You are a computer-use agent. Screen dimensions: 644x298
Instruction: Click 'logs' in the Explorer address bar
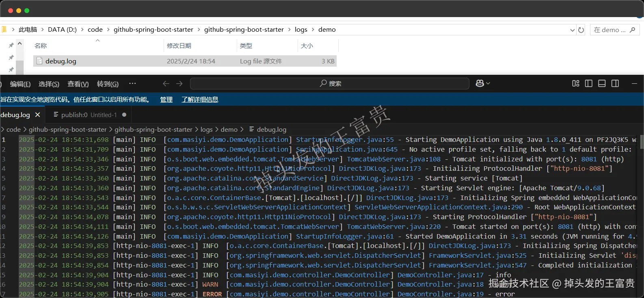pyautogui.click(x=301, y=30)
